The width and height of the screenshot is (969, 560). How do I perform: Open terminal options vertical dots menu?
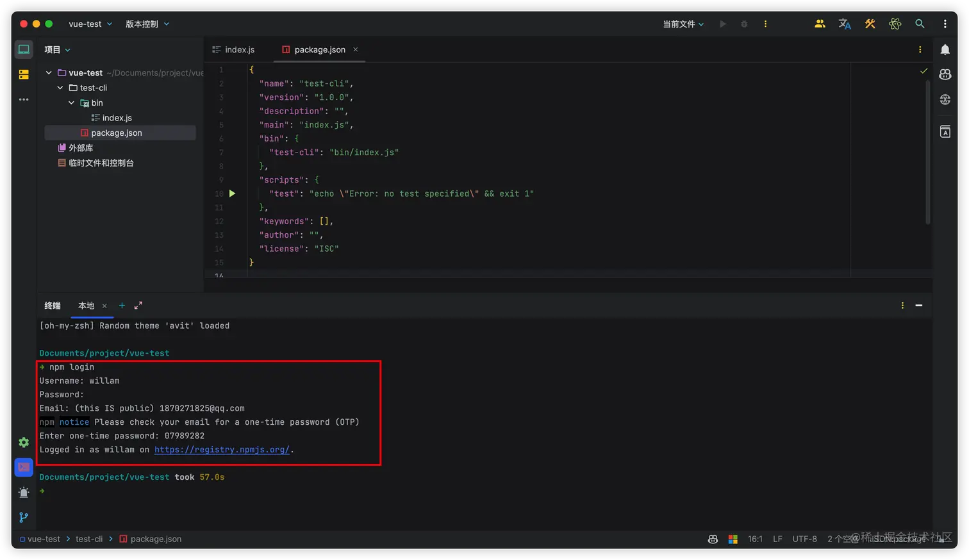902,306
